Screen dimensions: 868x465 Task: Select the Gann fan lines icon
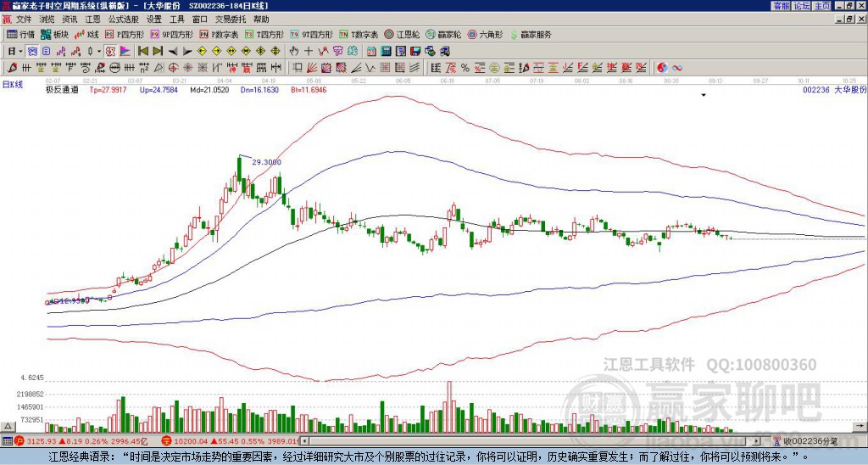click(x=312, y=68)
